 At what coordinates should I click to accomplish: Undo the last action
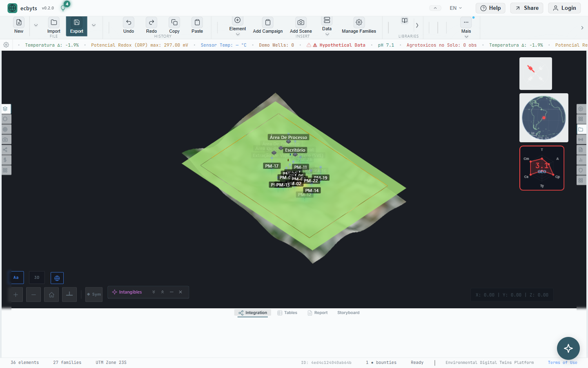129,25
